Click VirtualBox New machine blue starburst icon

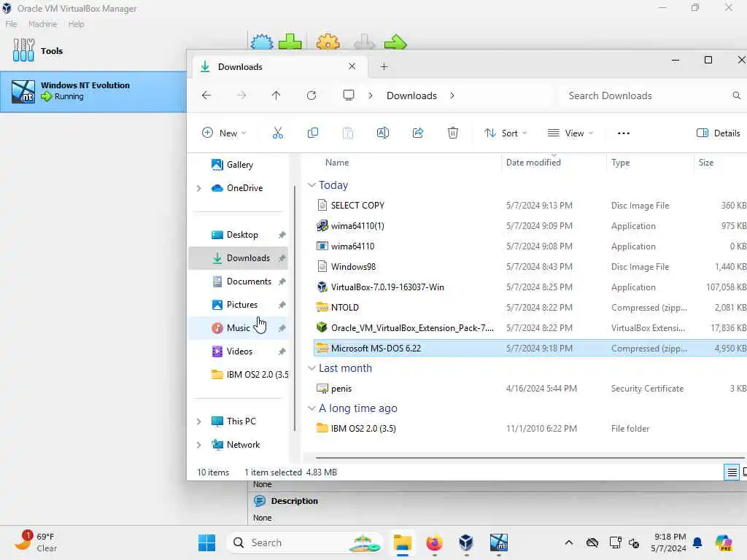point(262,42)
